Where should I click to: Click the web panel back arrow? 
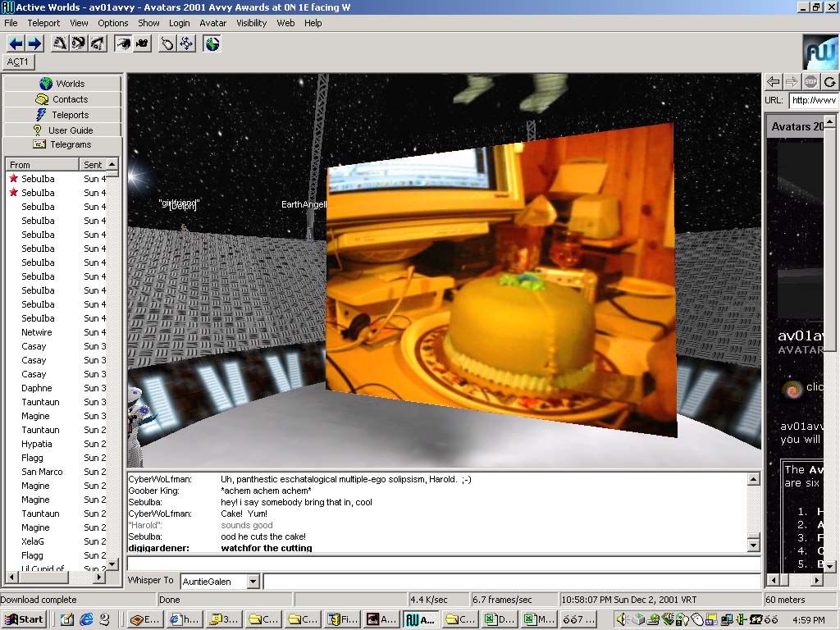coord(773,81)
